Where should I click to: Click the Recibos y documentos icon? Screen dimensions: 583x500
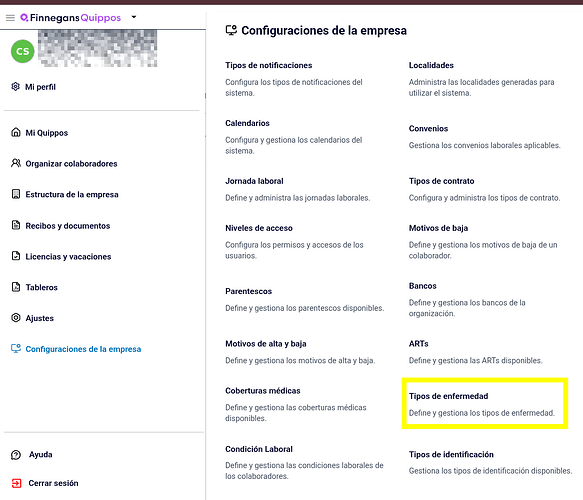(16, 225)
